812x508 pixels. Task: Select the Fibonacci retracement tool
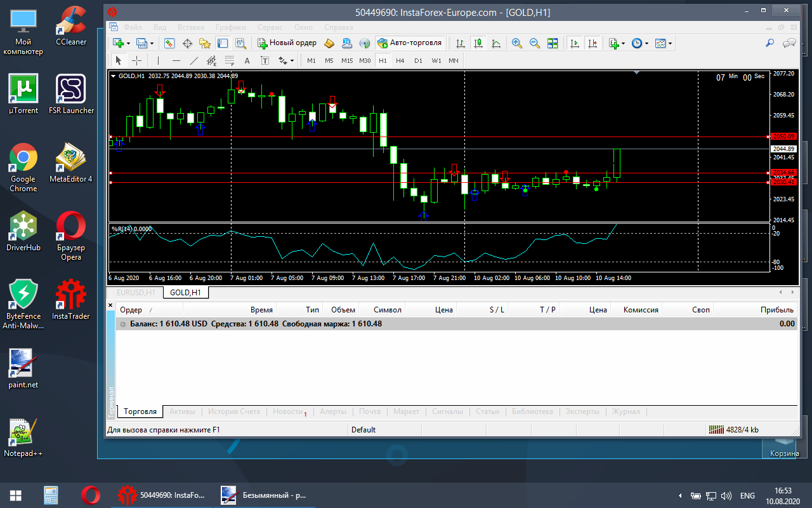228,61
